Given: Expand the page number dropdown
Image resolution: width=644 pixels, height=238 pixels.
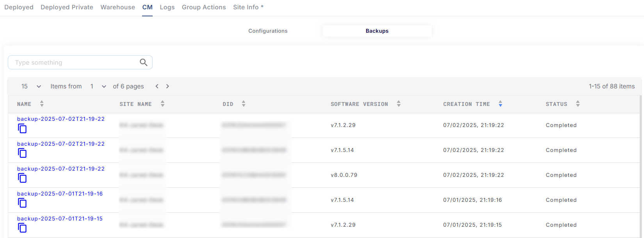Looking at the screenshot, I should pos(98,86).
